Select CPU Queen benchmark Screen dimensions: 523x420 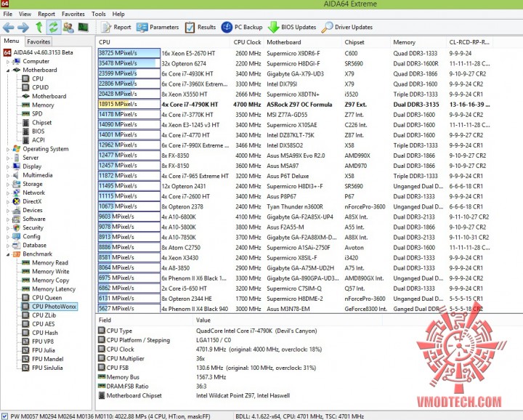point(42,298)
